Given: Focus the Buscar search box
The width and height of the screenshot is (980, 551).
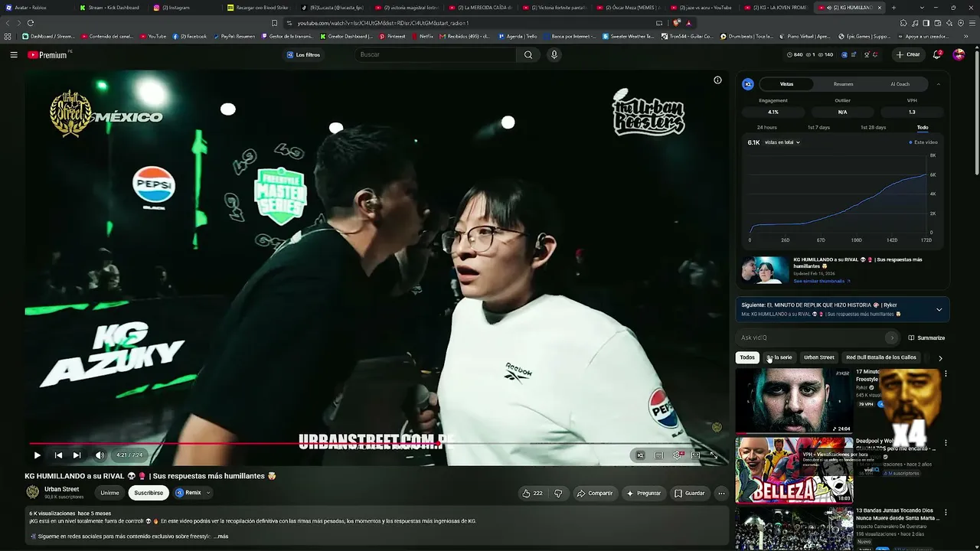Looking at the screenshot, I should pyautogui.click(x=435, y=55).
